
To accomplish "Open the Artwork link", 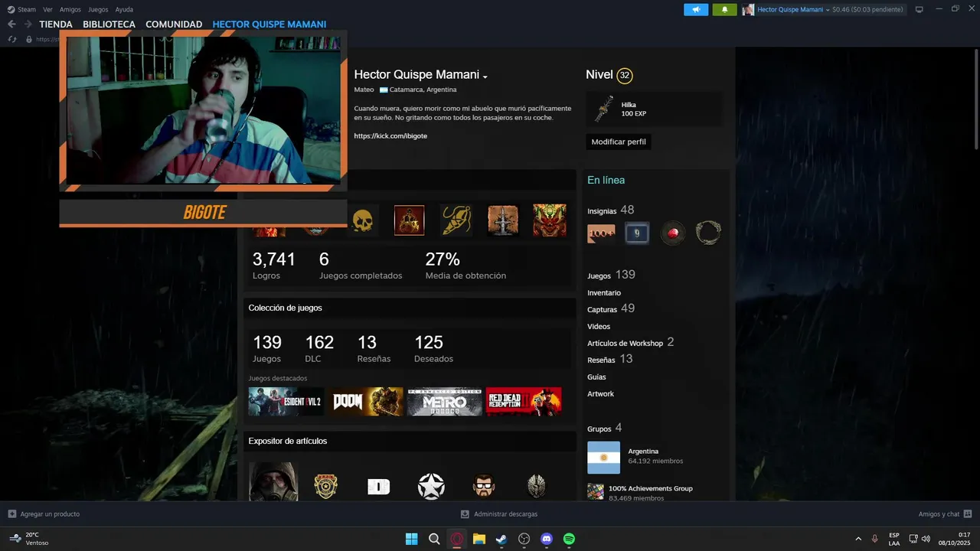I will pyautogui.click(x=601, y=394).
